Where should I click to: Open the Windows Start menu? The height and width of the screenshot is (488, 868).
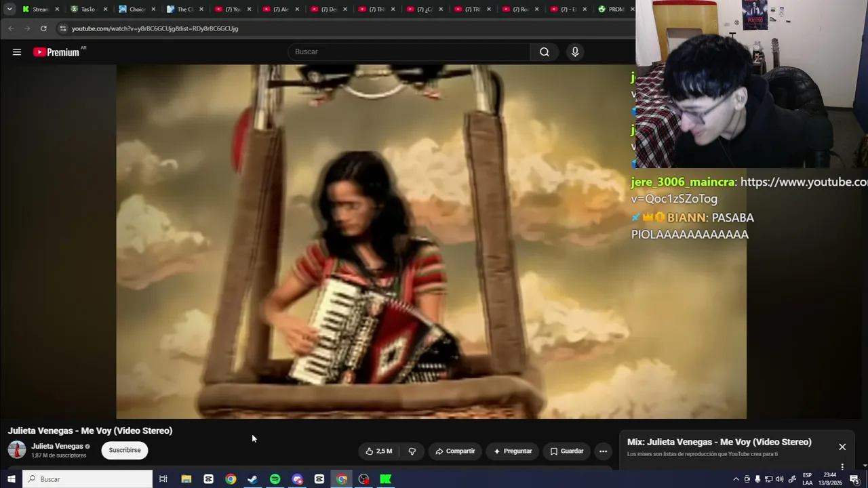pyautogui.click(x=12, y=479)
